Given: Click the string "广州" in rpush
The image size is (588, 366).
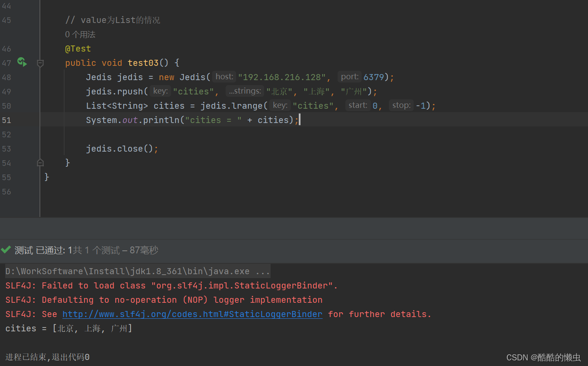Looking at the screenshot, I should pyautogui.click(x=354, y=91).
